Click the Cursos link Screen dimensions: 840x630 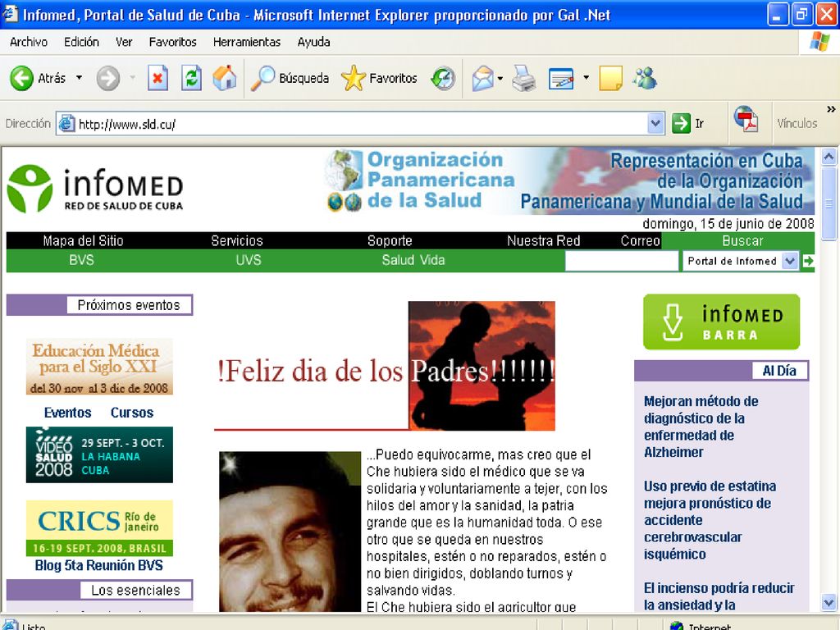[x=132, y=413]
